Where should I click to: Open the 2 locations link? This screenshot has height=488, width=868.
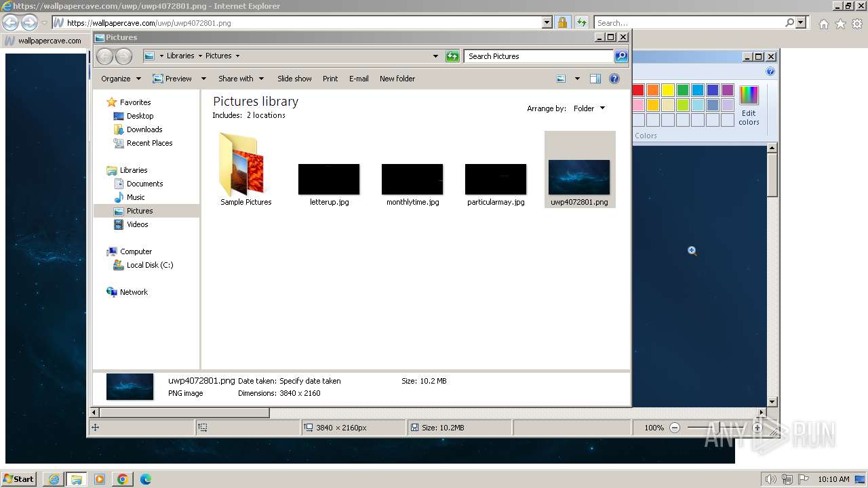[266, 115]
